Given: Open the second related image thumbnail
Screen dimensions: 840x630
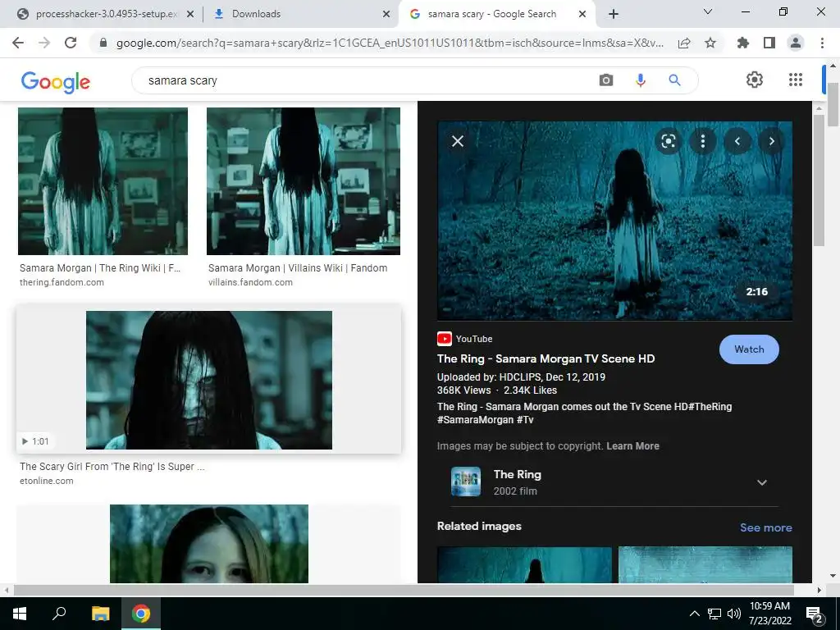Looking at the screenshot, I should pyautogui.click(x=705, y=564).
